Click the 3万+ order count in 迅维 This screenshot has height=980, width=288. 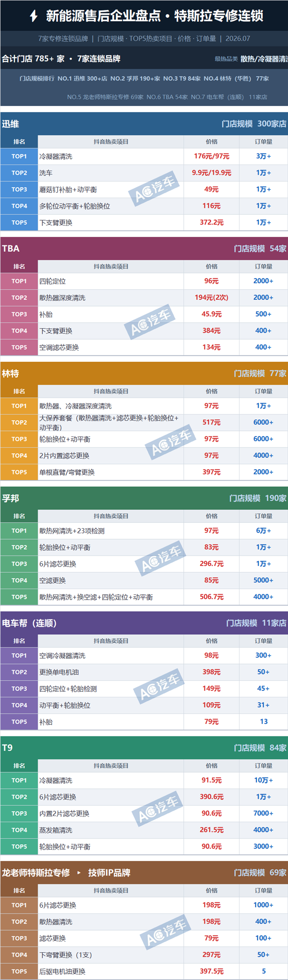pyautogui.click(x=264, y=156)
